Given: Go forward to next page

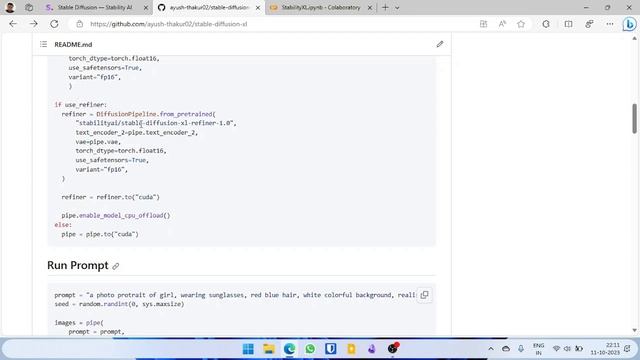Looking at the screenshot, I should coord(33,24).
